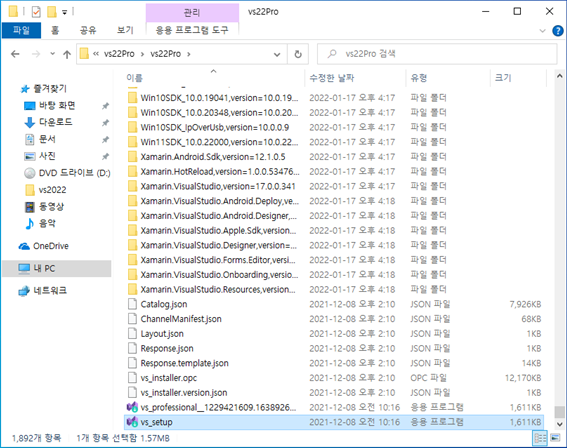Open quick access toolbar customize dropdown
The height and width of the screenshot is (448, 567).
[x=64, y=12]
